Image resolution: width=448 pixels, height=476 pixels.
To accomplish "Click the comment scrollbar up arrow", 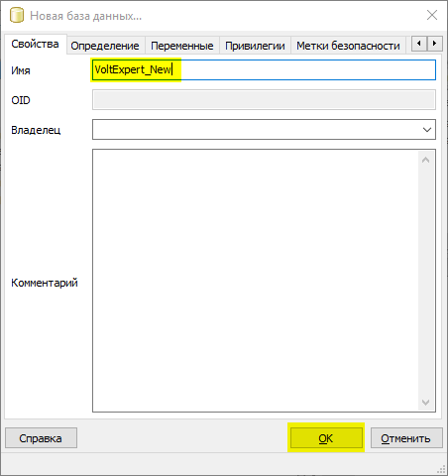I will point(425,160).
